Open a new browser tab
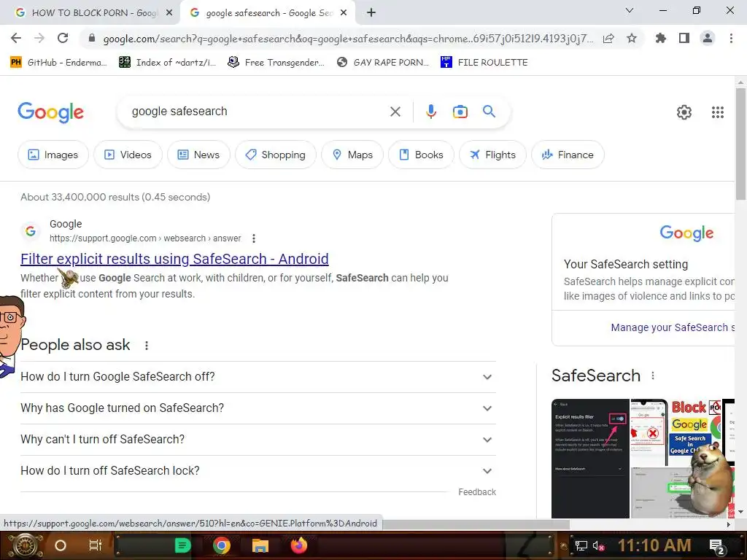The height and width of the screenshot is (560, 747). click(x=371, y=13)
